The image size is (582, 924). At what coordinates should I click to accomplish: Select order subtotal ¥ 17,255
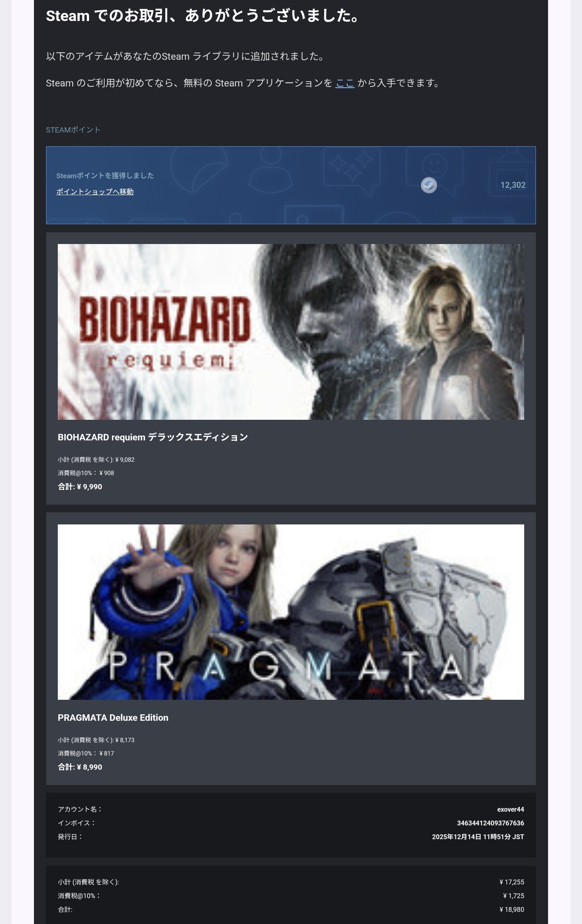(512, 882)
